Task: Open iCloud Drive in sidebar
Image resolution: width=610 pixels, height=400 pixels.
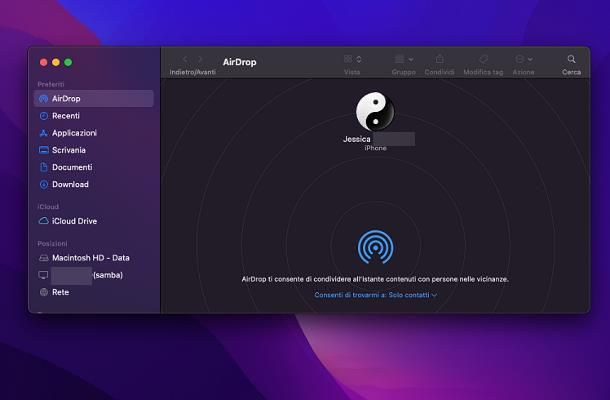Action: click(x=93, y=221)
